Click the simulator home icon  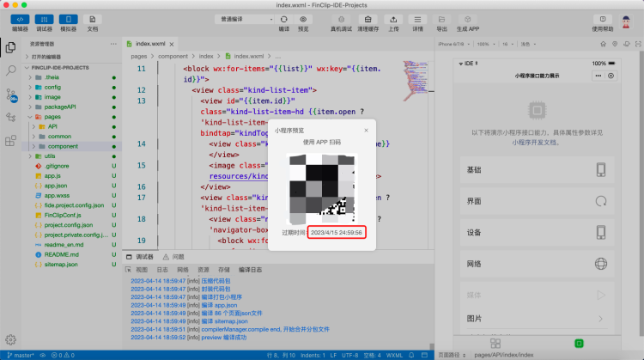coord(603,44)
